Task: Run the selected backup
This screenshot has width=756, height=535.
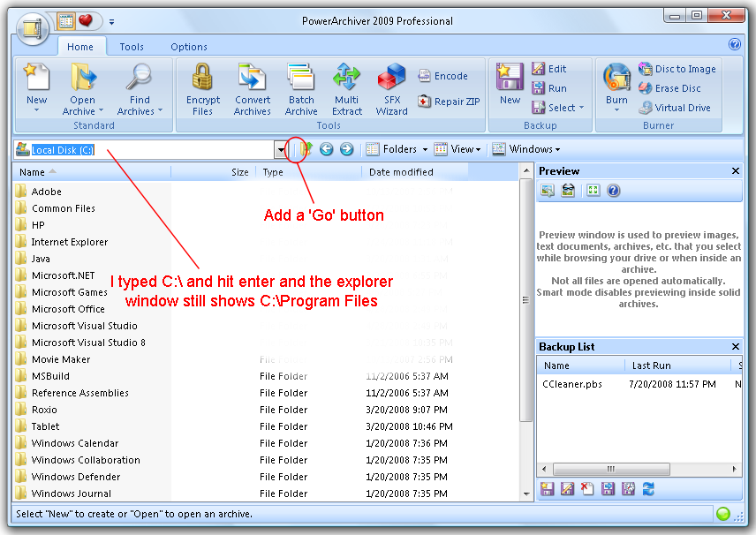Action: [549, 88]
